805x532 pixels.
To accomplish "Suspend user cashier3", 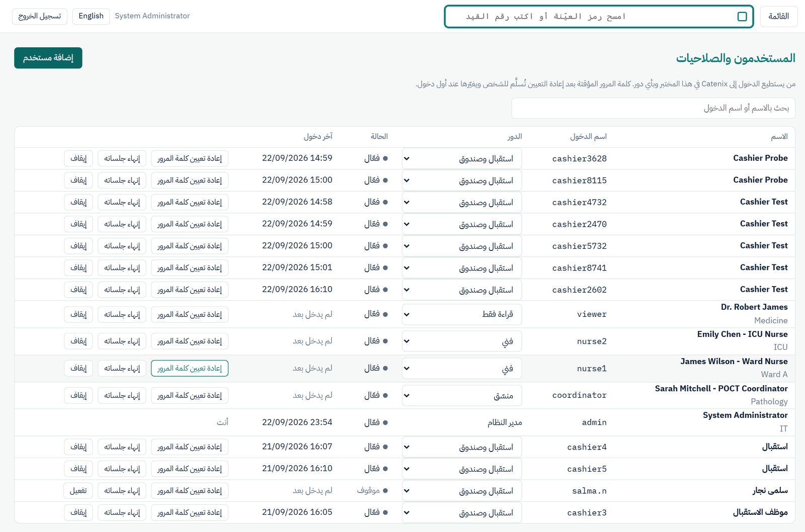I will tap(78, 513).
